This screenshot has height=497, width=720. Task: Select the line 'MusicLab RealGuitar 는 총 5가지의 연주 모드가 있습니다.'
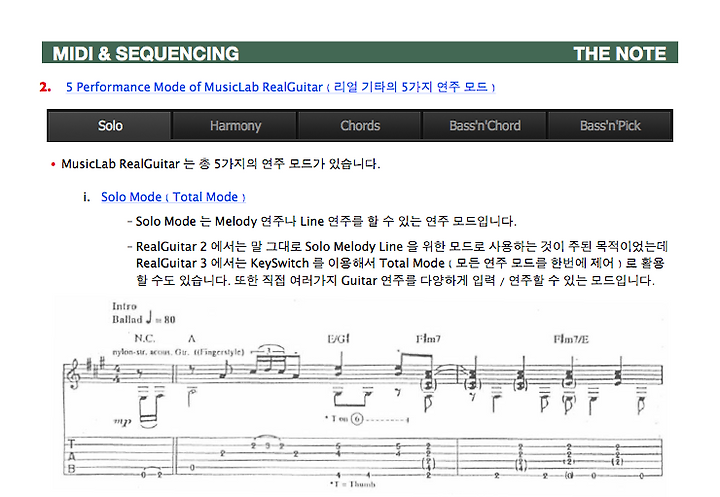pos(220,164)
